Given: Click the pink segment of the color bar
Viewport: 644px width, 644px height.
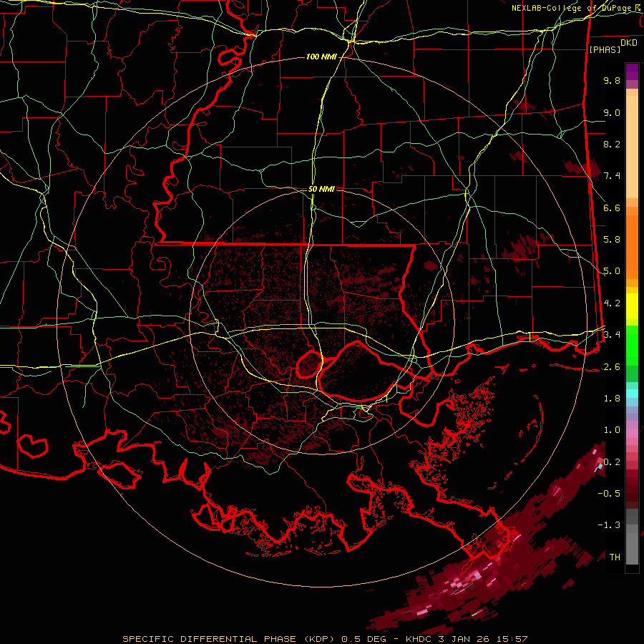Looking at the screenshot, I should [x=632, y=434].
